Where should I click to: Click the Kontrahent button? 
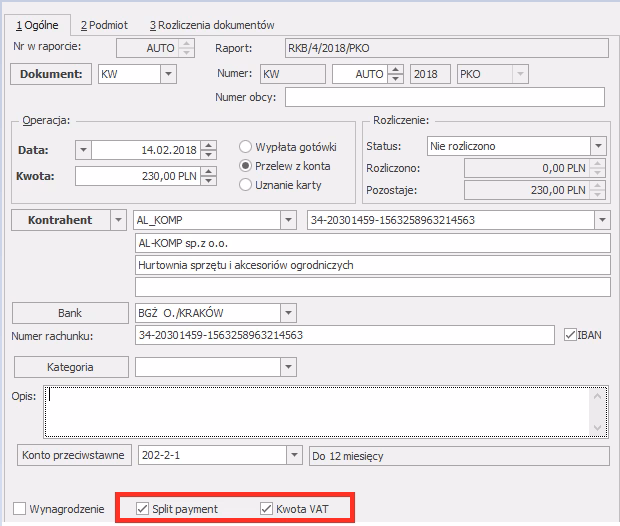59,220
